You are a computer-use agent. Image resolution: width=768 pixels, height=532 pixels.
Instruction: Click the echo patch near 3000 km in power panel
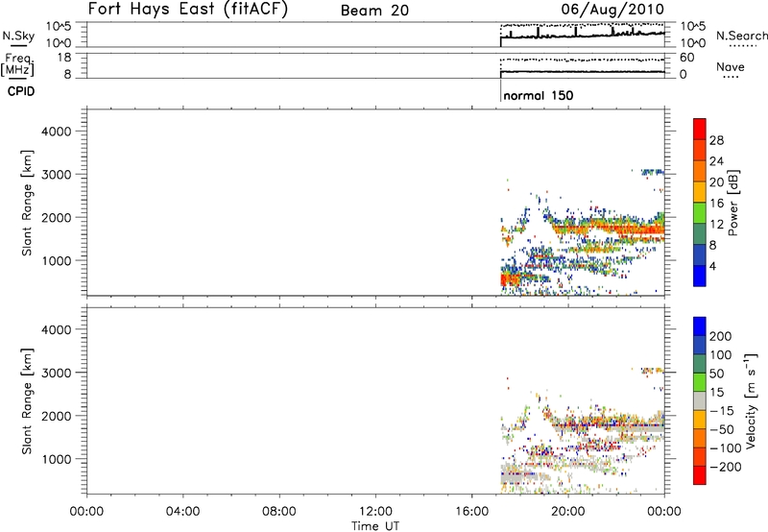(653, 172)
